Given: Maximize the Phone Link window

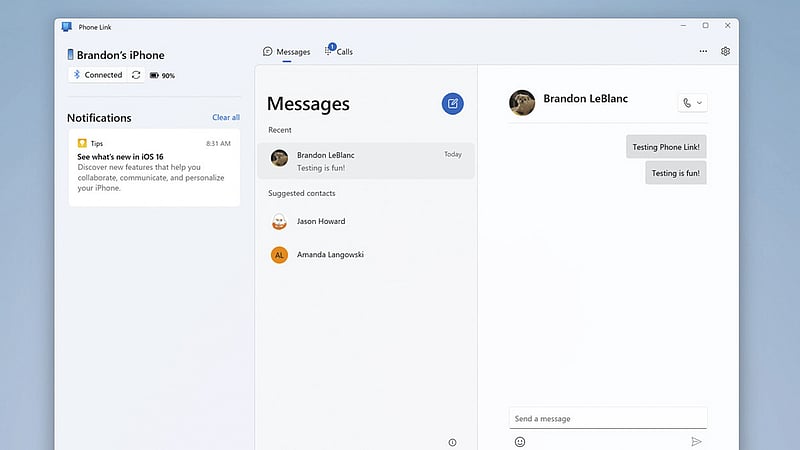Looking at the screenshot, I should coord(705,26).
